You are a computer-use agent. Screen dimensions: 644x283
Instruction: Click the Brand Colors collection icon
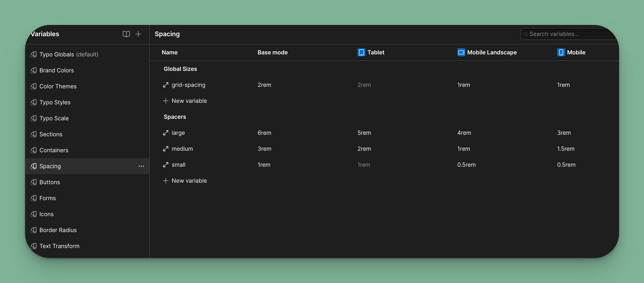(34, 70)
